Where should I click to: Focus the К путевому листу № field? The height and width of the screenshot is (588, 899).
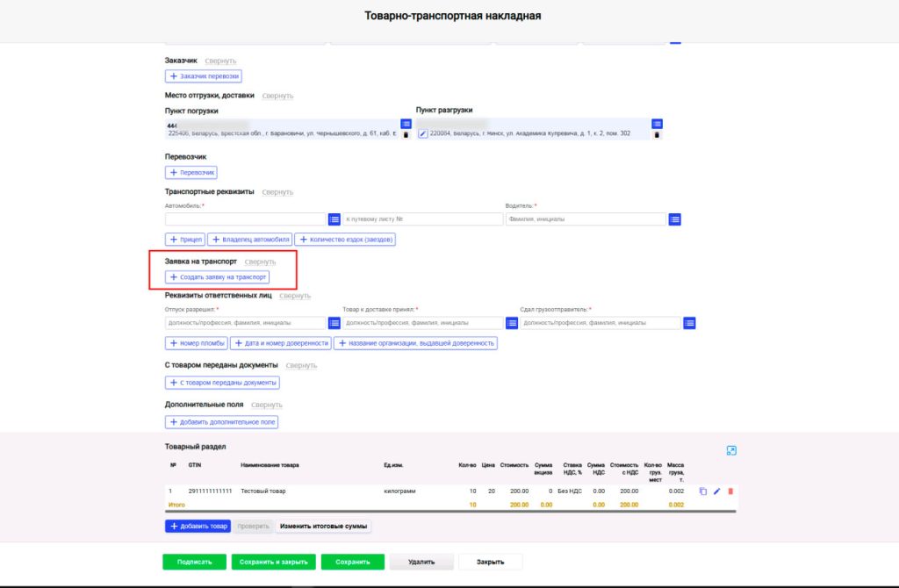pyautogui.click(x=423, y=219)
